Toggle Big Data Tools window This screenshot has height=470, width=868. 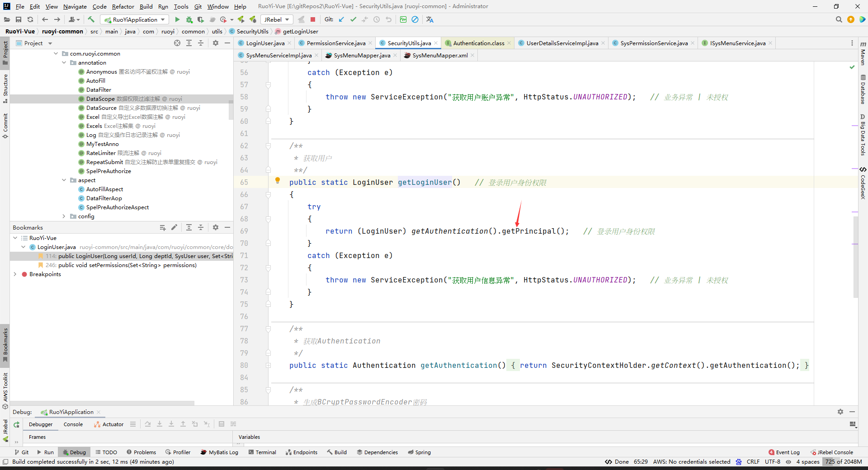[863, 135]
